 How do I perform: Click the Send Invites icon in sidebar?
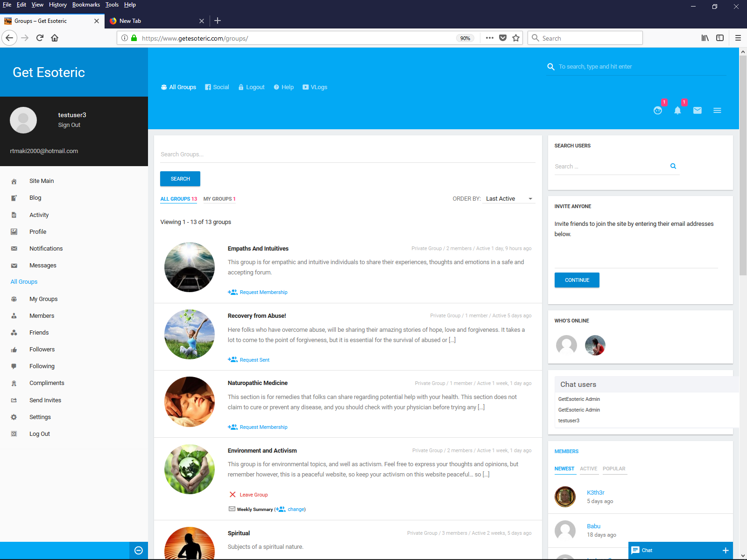point(14,400)
